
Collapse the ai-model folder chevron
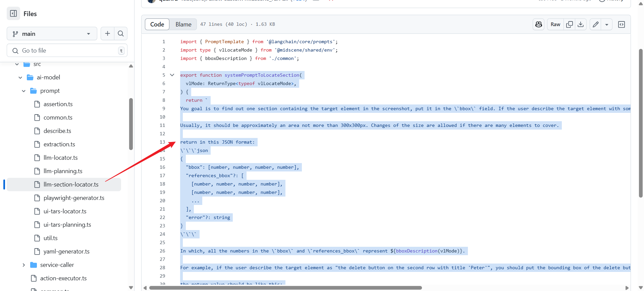(x=20, y=77)
